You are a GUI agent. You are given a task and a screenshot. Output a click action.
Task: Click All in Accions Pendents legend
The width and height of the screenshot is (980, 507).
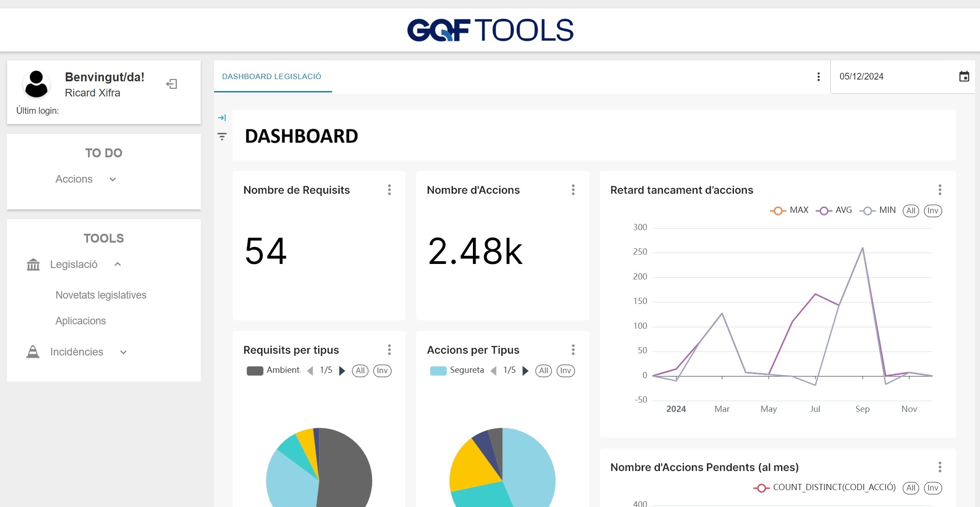pos(911,488)
